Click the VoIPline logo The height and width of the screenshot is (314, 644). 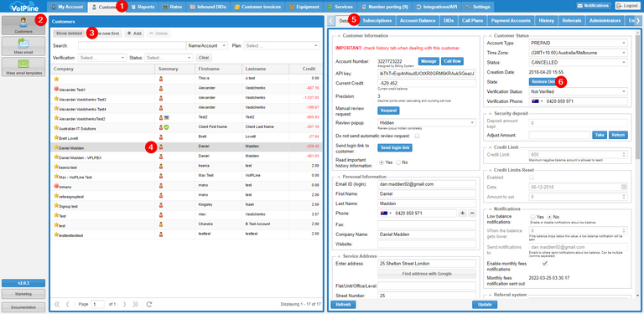23,6
